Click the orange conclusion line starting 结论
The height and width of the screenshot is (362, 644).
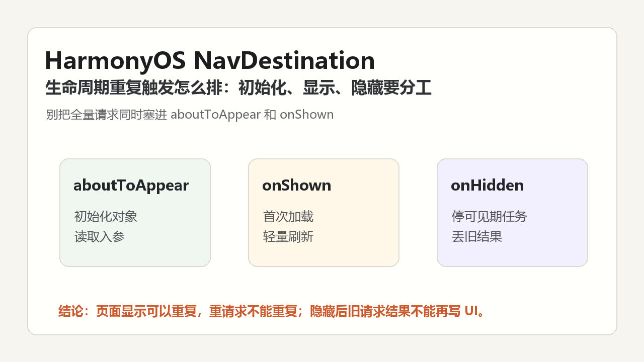[272, 311]
